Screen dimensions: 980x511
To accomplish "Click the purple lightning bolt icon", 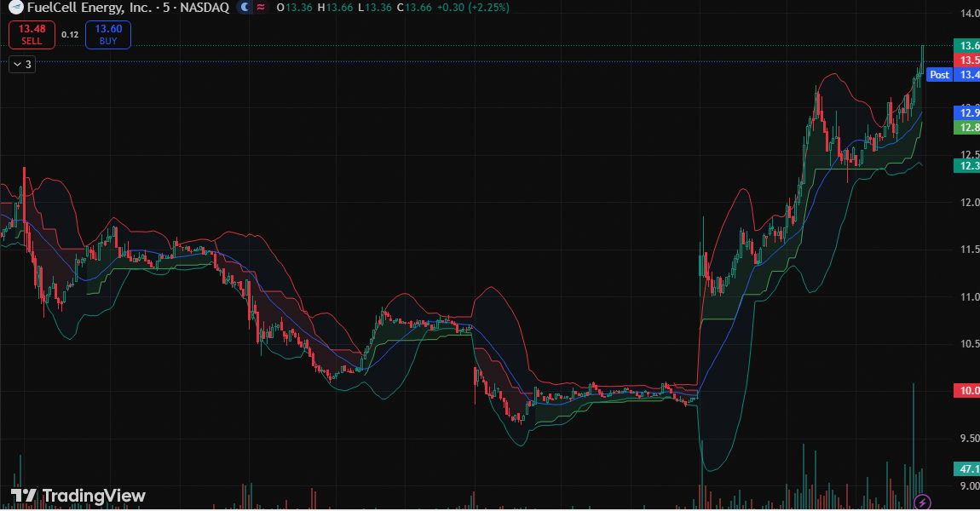I will click(922, 501).
